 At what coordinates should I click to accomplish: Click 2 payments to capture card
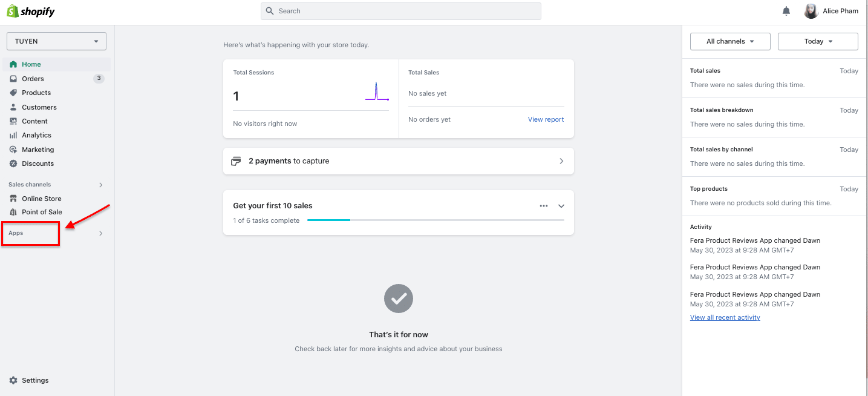click(399, 161)
